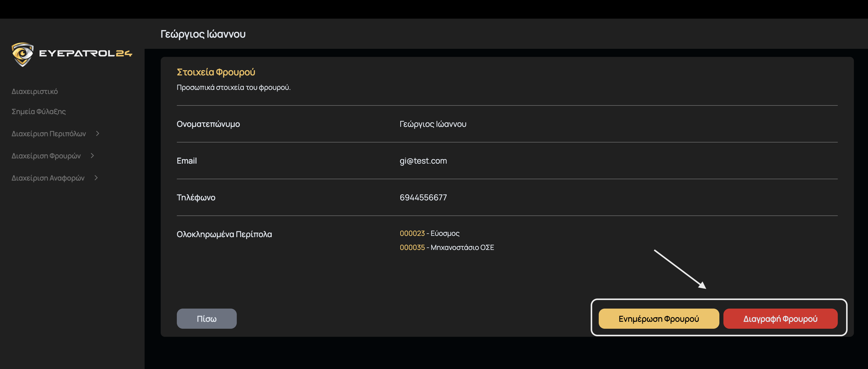This screenshot has width=868, height=369.
Task: Select the Διαχείριση Φρουρών menu label
Action: point(46,156)
